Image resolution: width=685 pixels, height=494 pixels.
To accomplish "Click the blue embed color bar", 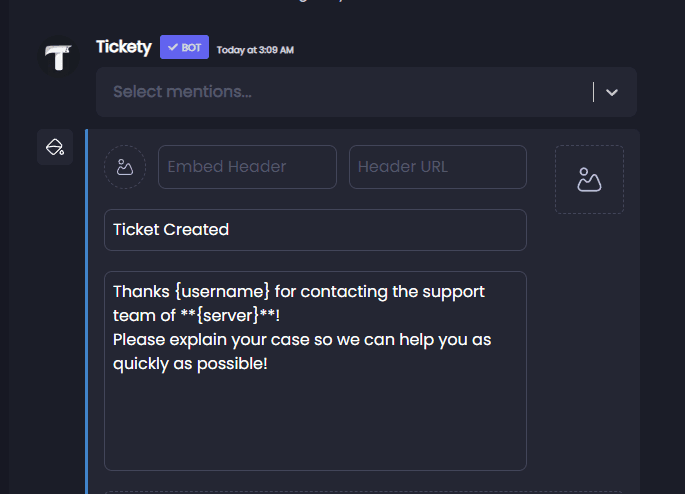I will coord(86,311).
